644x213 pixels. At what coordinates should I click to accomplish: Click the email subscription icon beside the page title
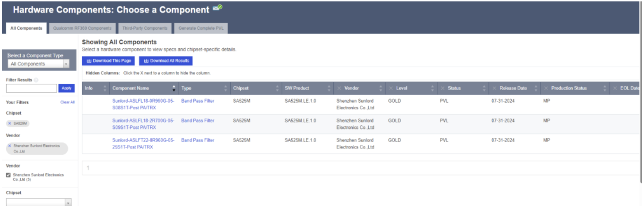point(218,8)
